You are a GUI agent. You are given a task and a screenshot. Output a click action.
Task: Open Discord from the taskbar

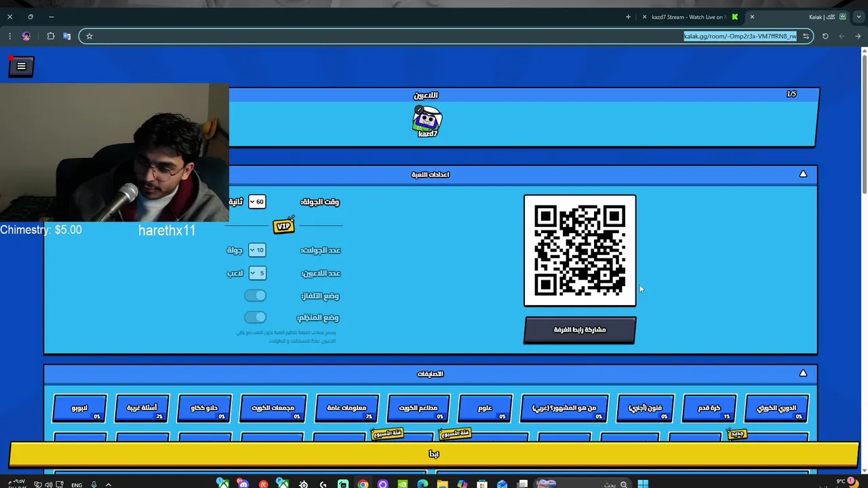[x=243, y=484]
